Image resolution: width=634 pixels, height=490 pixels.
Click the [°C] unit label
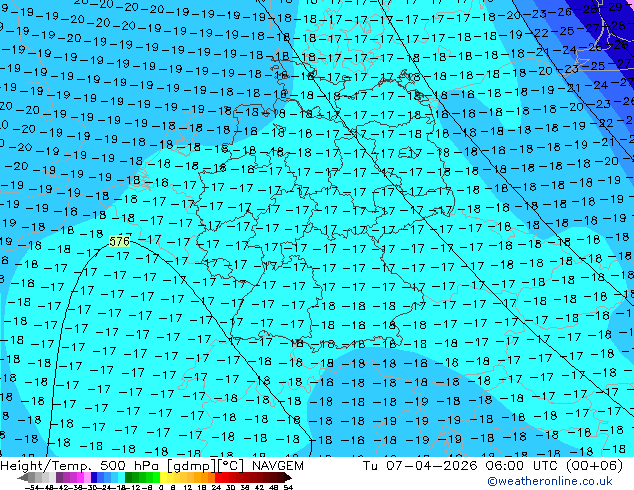(231, 466)
